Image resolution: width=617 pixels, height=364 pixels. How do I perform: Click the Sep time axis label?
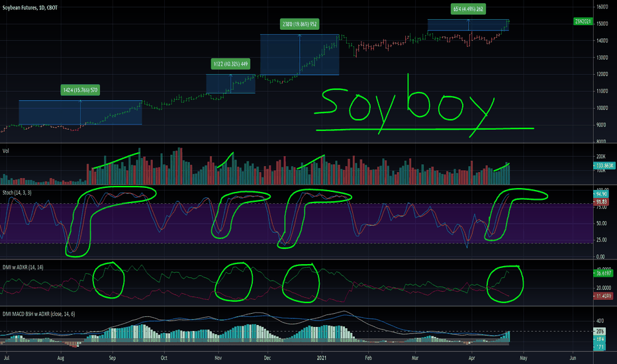pyautogui.click(x=113, y=358)
